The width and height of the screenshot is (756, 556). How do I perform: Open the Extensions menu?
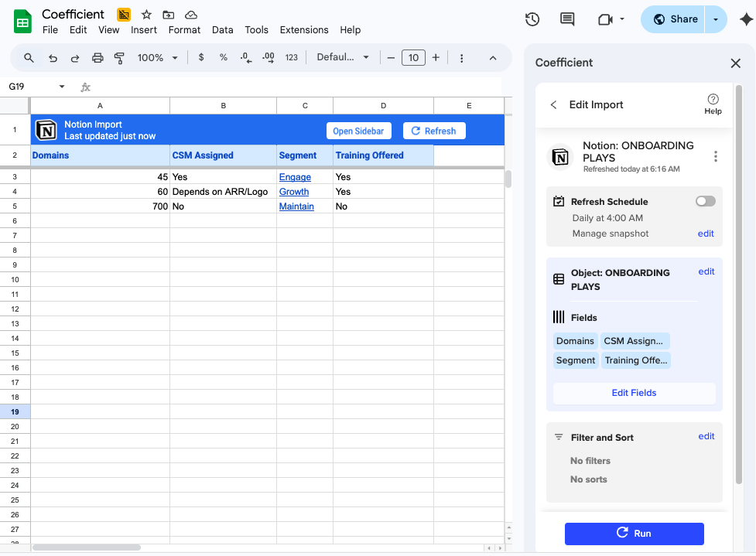[x=303, y=30]
